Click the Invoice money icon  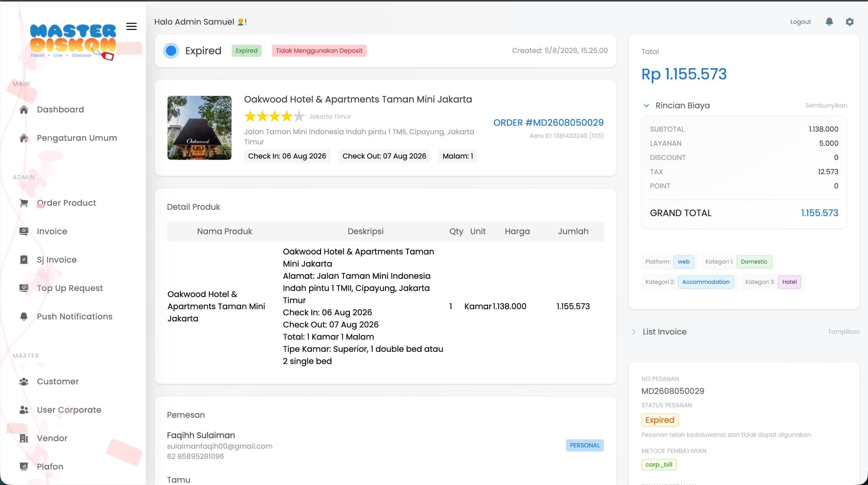24,231
